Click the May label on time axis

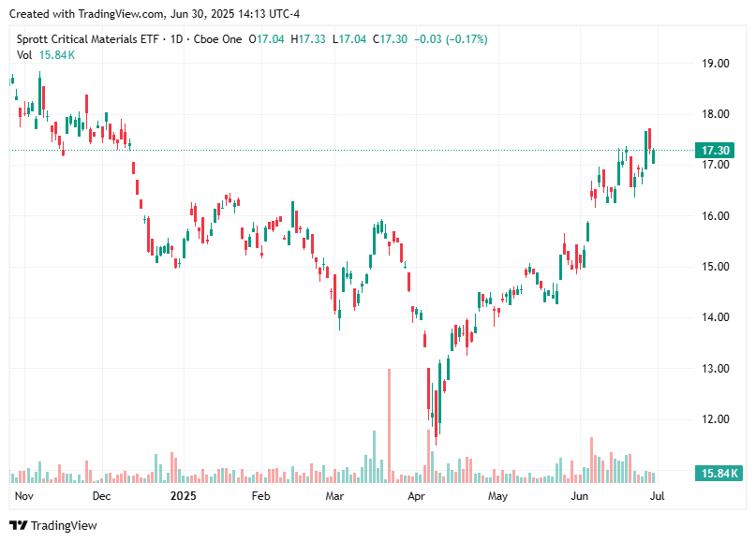(498, 496)
